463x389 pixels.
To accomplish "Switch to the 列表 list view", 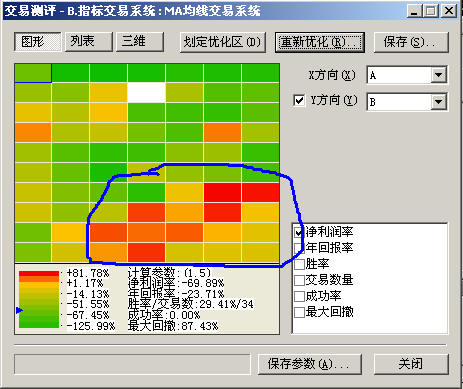I will tap(89, 42).
